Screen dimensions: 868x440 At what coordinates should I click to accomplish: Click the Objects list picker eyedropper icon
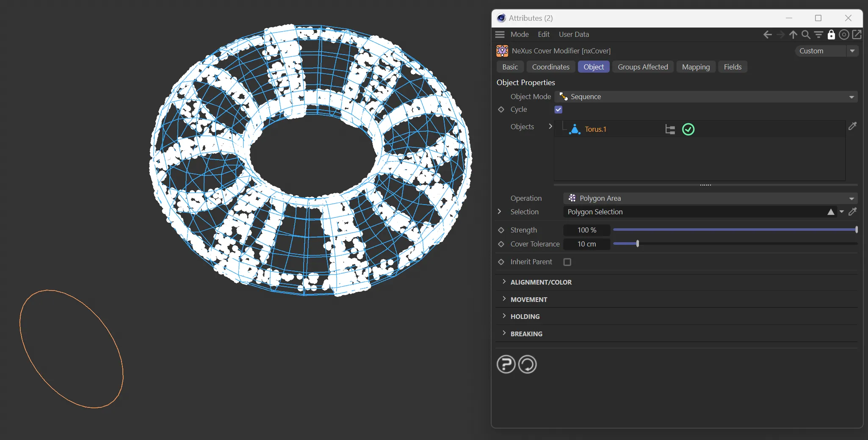[852, 126]
